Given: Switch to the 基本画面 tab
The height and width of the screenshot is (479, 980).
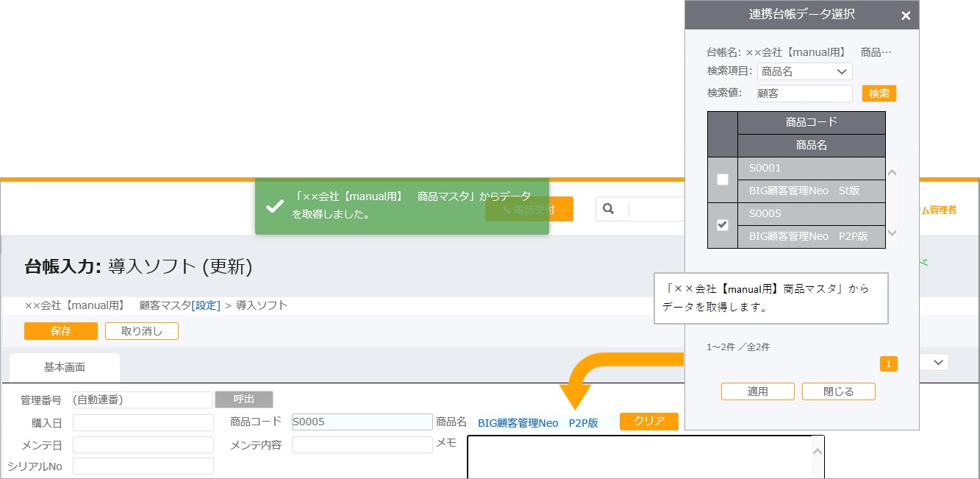Looking at the screenshot, I should pyautogui.click(x=65, y=367).
